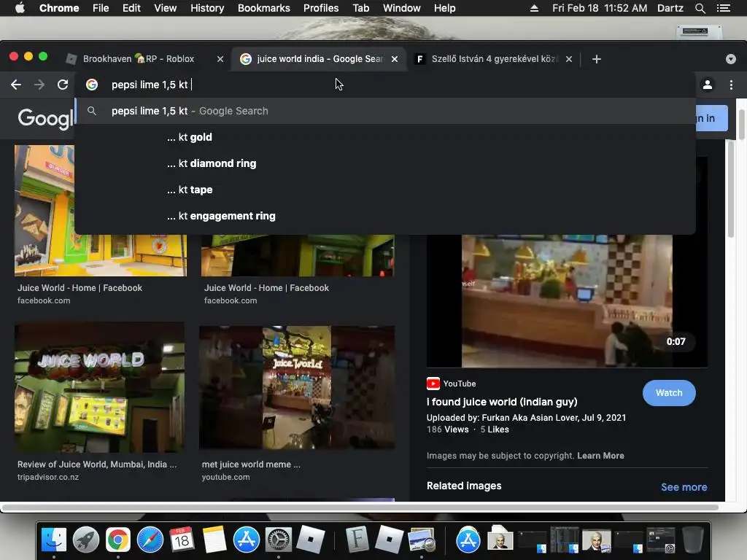Open 'Review of Juice World, Mumbai, India' link
Screen dimensions: 747x560
tap(97, 464)
